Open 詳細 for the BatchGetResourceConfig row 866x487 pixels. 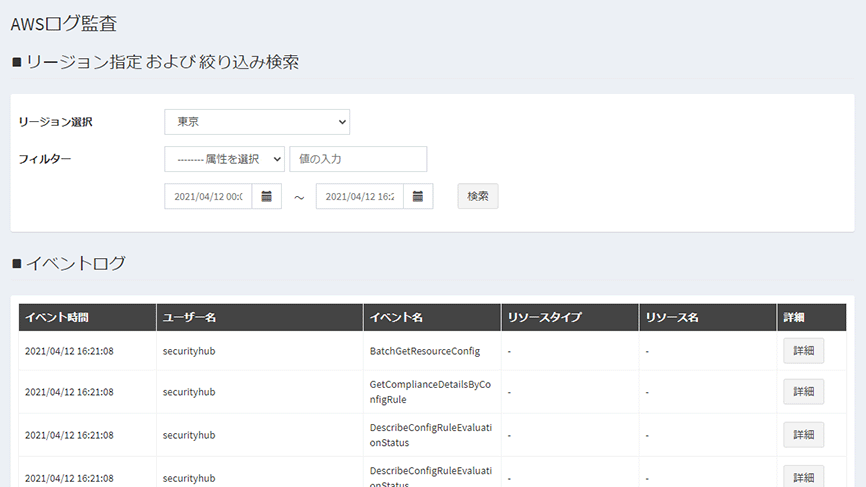click(804, 351)
